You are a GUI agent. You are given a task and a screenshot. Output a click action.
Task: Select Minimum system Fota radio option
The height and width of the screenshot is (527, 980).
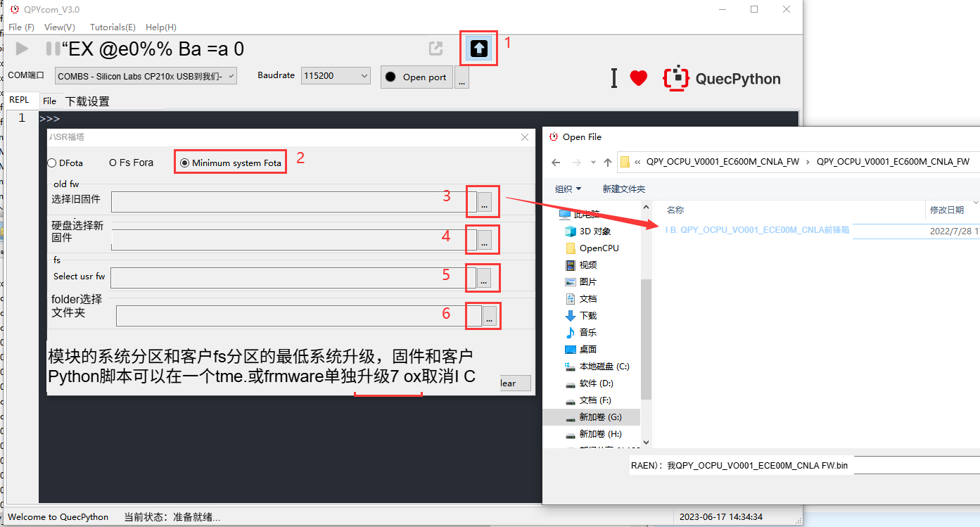(231, 163)
